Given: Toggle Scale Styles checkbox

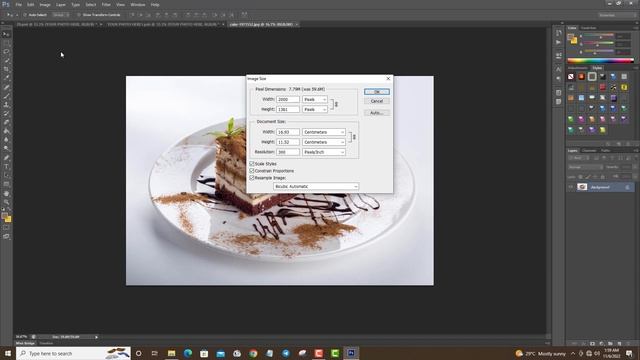Looking at the screenshot, I should click(252, 163).
